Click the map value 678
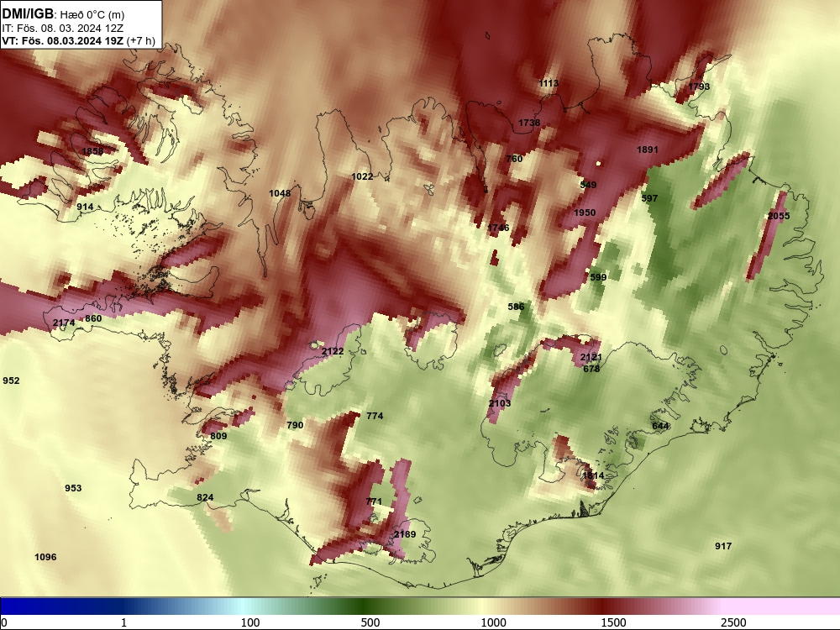 click(591, 369)
